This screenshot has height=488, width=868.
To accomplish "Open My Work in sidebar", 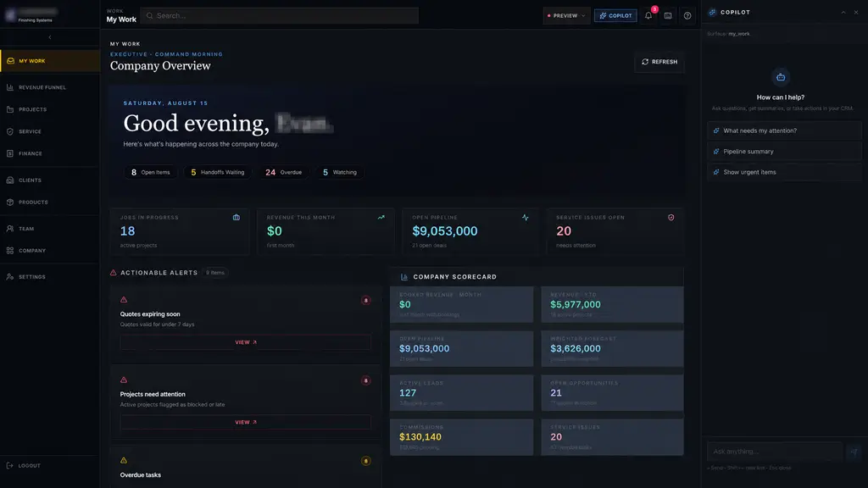I will pos(50,61).
